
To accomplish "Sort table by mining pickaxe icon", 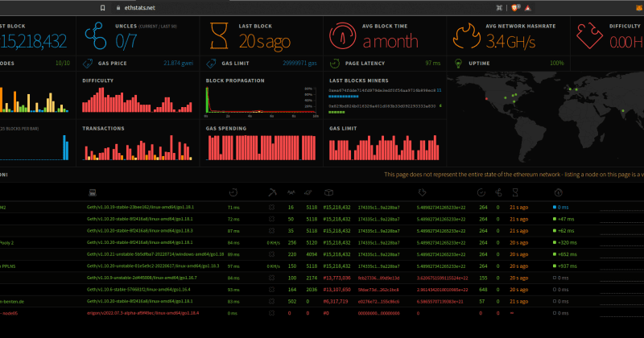I will click(272, 192).
